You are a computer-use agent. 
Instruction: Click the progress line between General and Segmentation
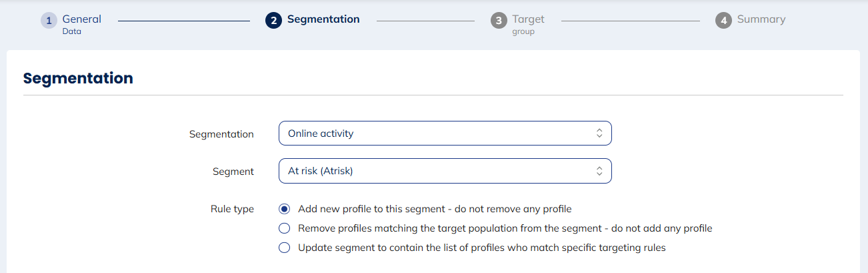[x=183, y=21]
